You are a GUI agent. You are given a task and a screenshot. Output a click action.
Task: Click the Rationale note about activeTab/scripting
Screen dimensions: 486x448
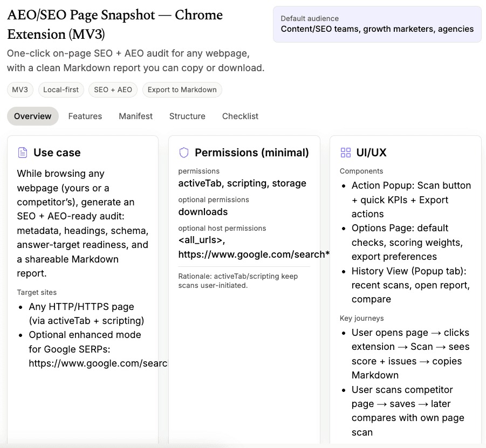point(238,281)
